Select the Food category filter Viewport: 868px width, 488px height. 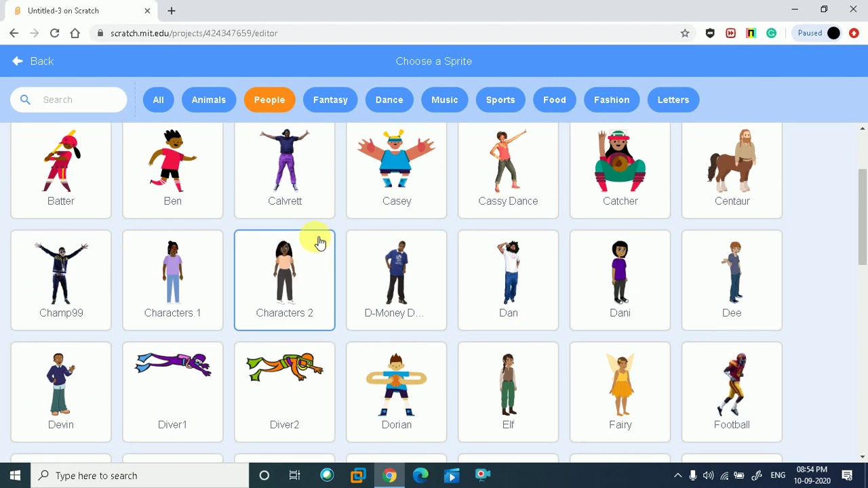[x=554, y=100]
